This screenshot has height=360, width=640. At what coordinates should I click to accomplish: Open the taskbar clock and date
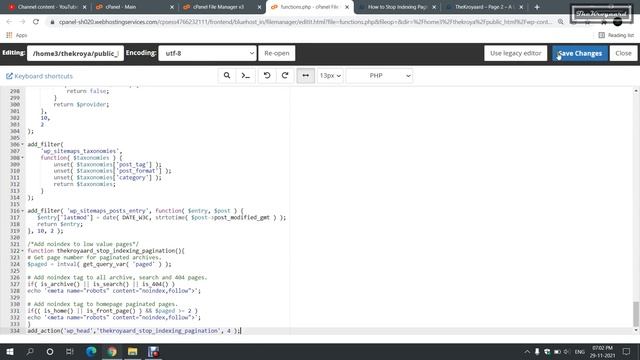pyautogui.click(x=602, y=351)
